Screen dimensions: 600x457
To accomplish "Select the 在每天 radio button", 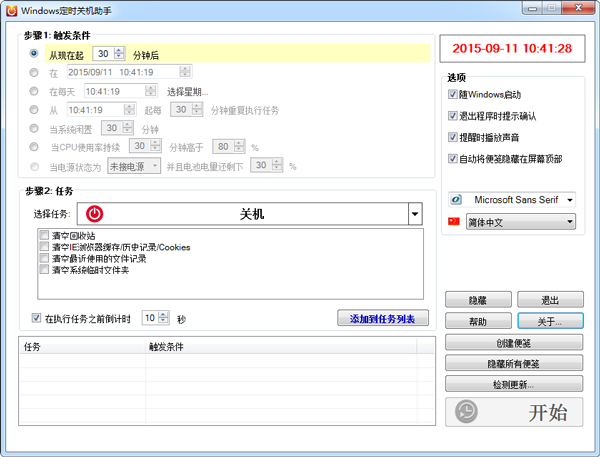I will [x=34, y=91].
